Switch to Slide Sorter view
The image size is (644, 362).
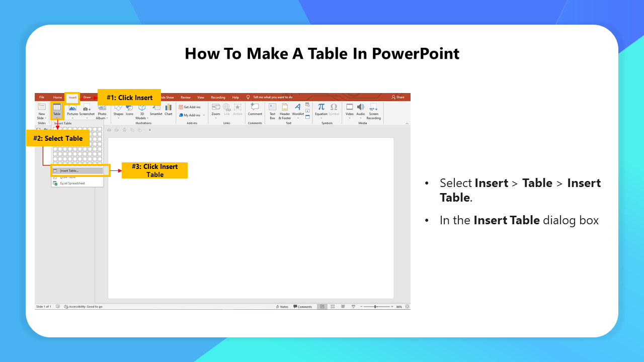pyautogui.click(x=333, y=307)
